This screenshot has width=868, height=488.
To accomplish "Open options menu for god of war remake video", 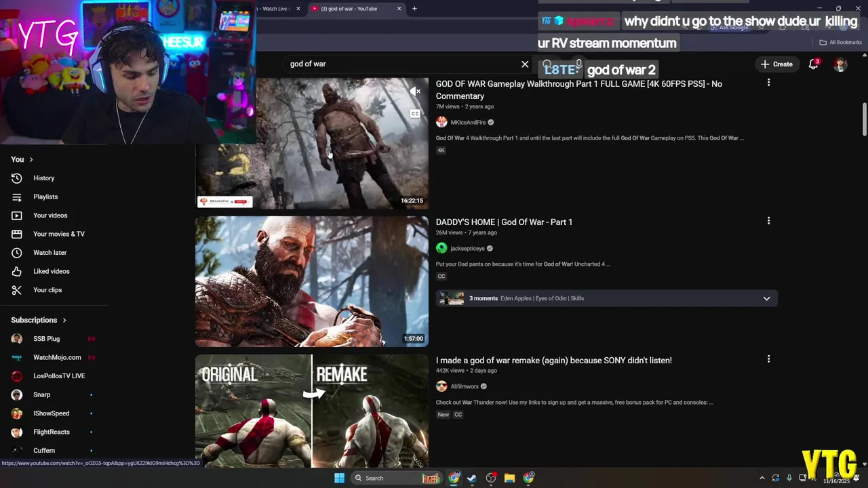I will click(768, 359).
